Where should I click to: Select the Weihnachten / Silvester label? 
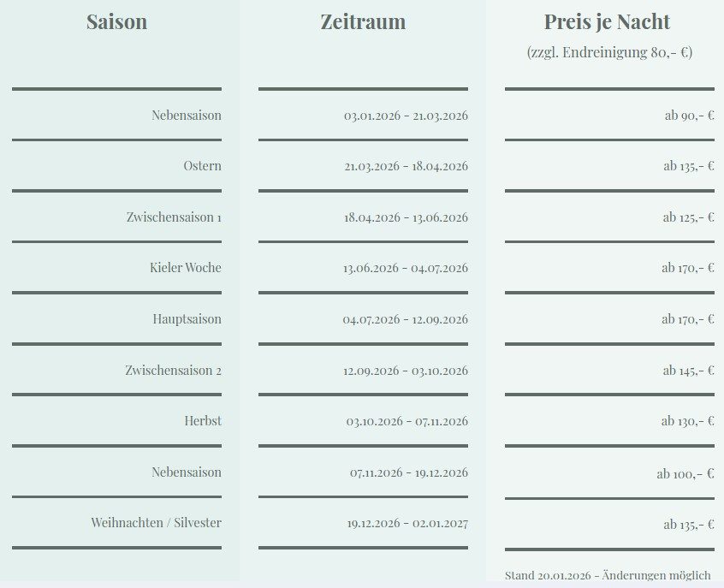point(156,522)
